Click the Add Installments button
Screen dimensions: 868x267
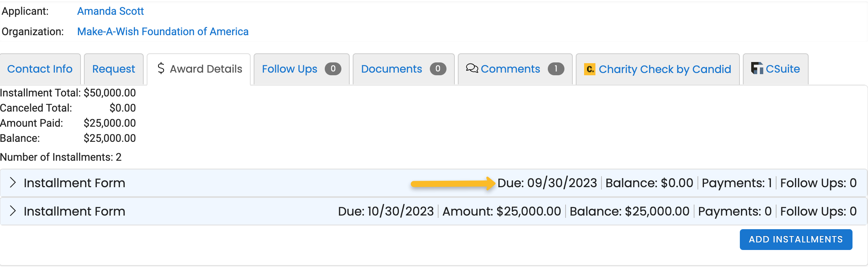tap(796, 239)
